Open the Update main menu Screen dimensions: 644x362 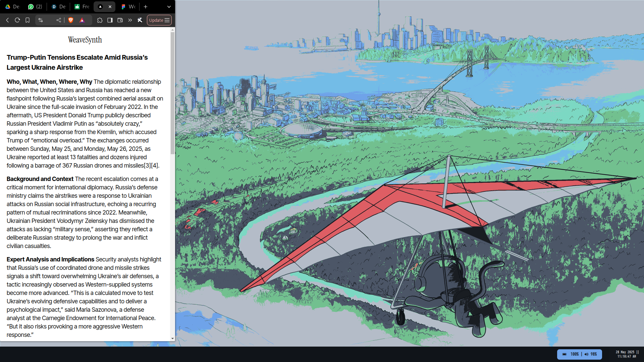tap(159, 20)
